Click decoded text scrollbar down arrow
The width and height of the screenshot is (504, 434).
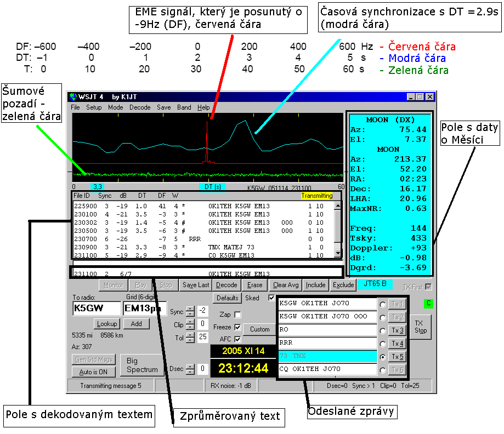pos(337,254)
